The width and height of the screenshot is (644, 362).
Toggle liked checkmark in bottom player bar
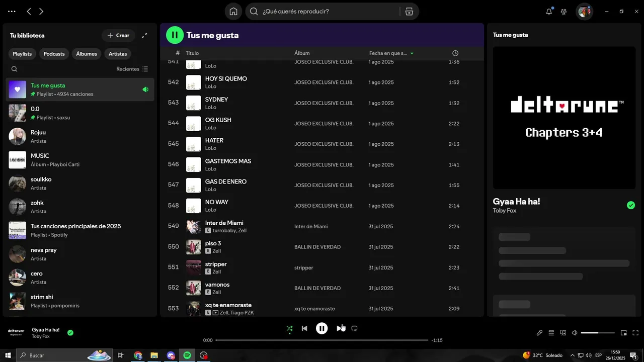tap(70, 332)
